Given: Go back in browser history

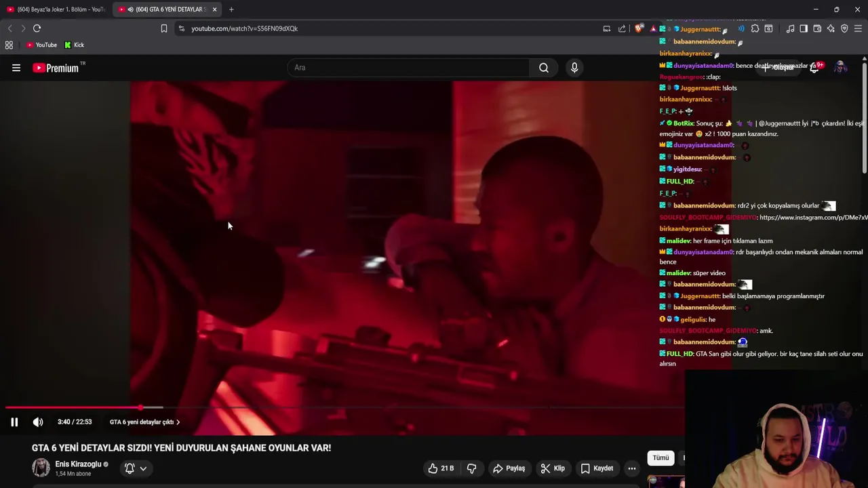Looking at the screenshot, I should (x=9, y=28).
